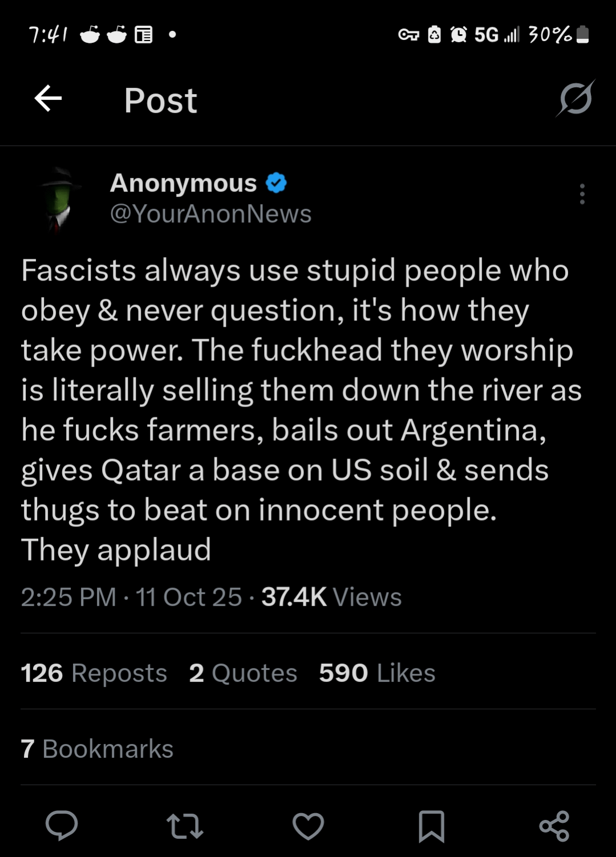616x857 pixels.
Task: Tap the 7 Bookmarks count
Action: (97, 749)
